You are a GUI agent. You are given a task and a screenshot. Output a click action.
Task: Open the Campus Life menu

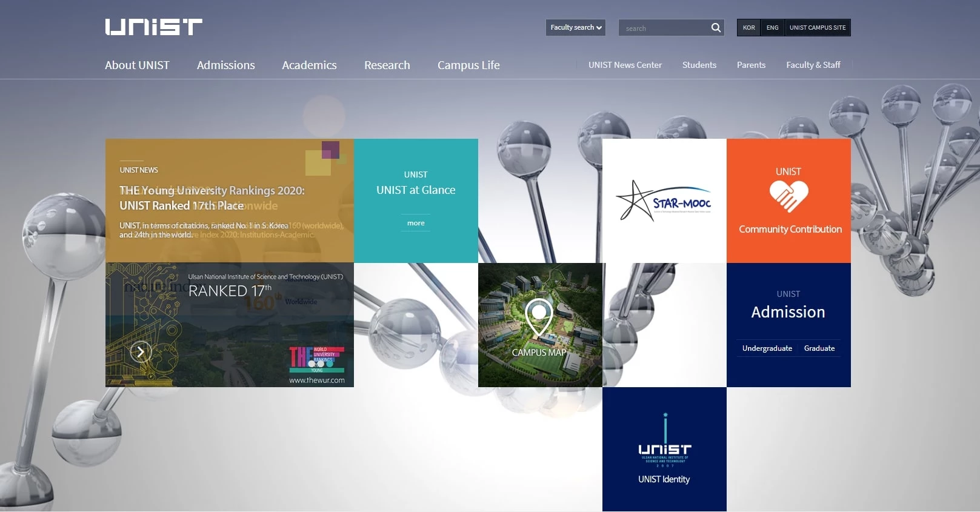click(x=468, y=65)
